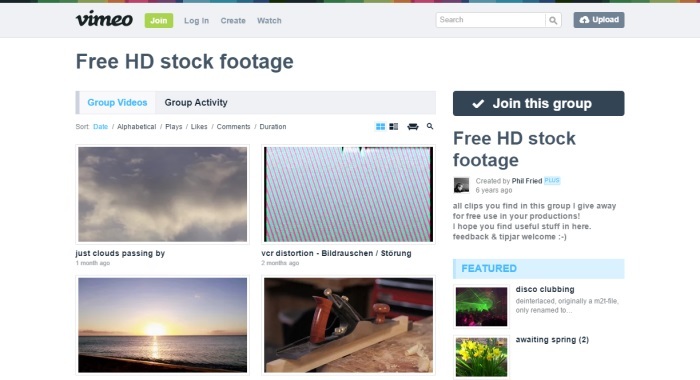The image size is (700, 380).
Task: Sort videos by Plays
Action: pyautogui.click(x=174, y=127)
